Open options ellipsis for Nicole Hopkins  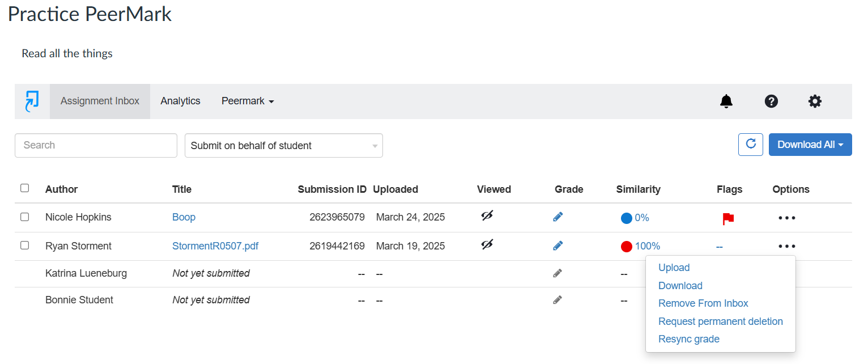pos(787,218)
